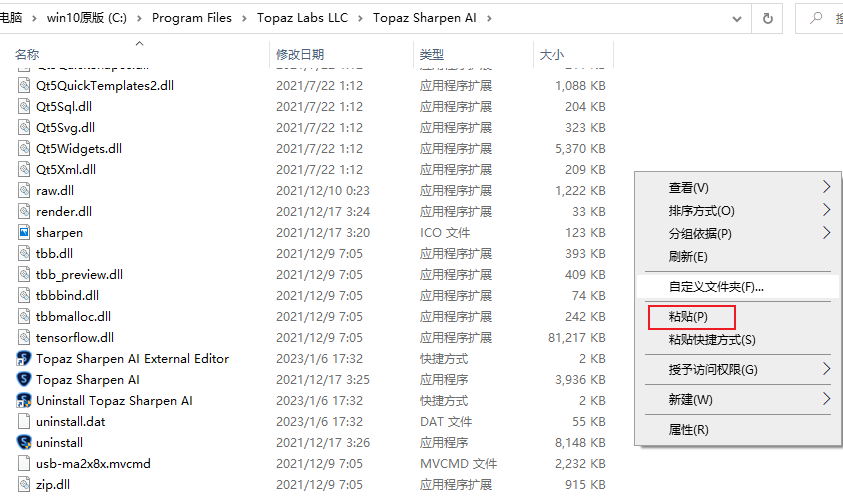Click the tbb.dll file icon
Viewport: 843px width, 501px height.
(24, 253)
